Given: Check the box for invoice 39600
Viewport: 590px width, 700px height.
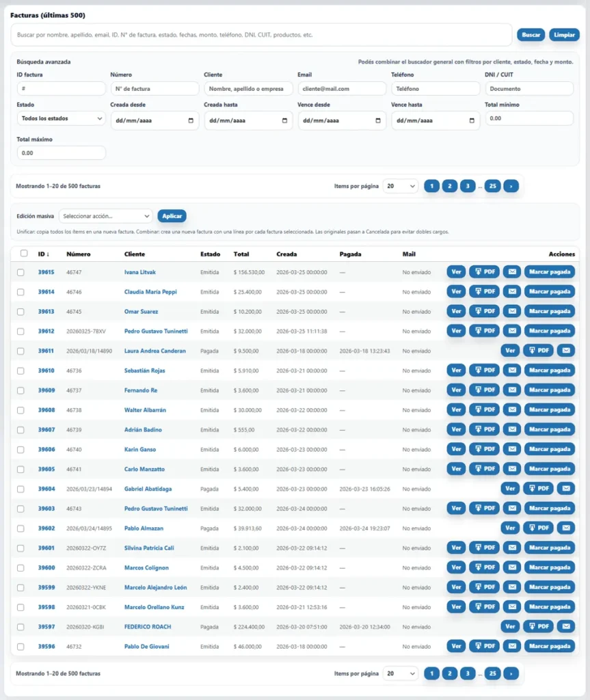Looking at the screenshot, I should pyautogui.click(x=21, y=567).
